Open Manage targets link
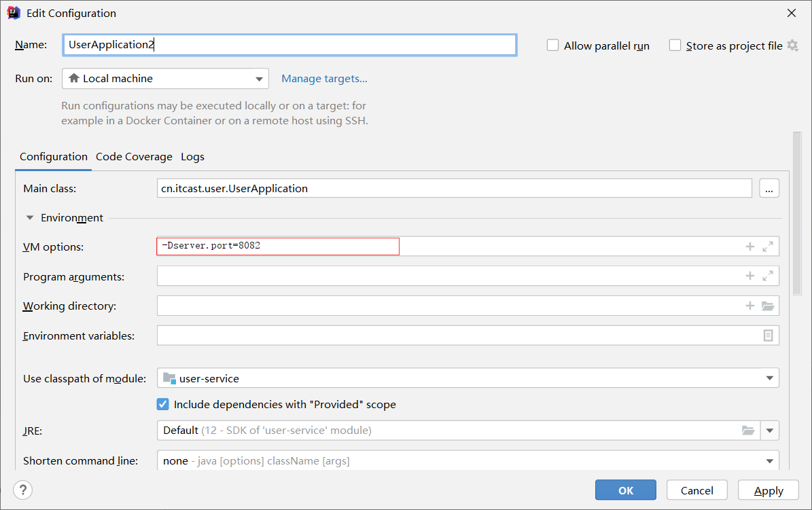 324,79
